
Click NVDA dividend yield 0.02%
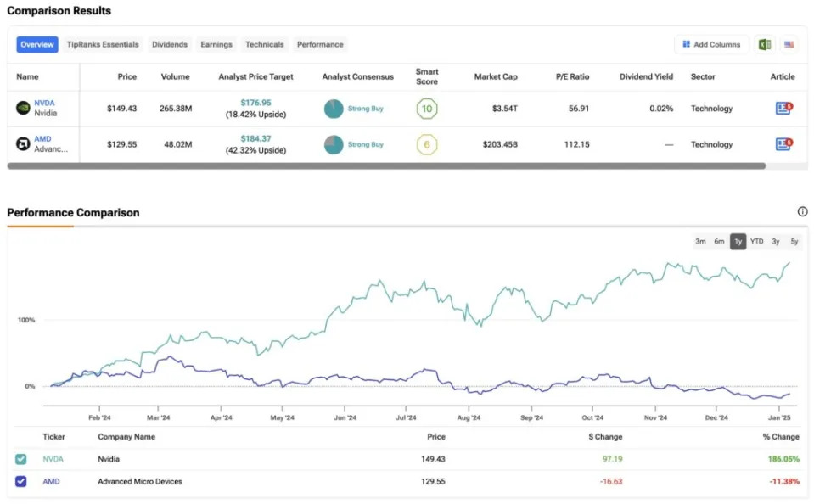661,109
